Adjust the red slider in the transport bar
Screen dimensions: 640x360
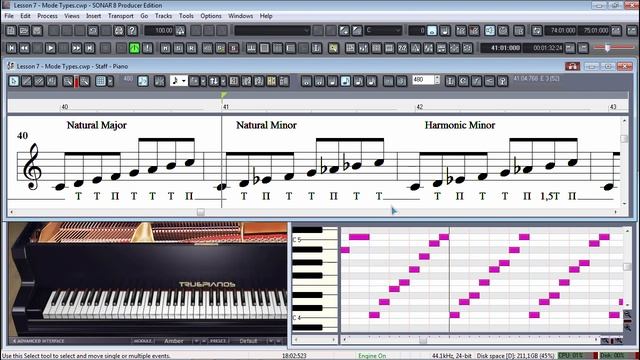point(607,48)
